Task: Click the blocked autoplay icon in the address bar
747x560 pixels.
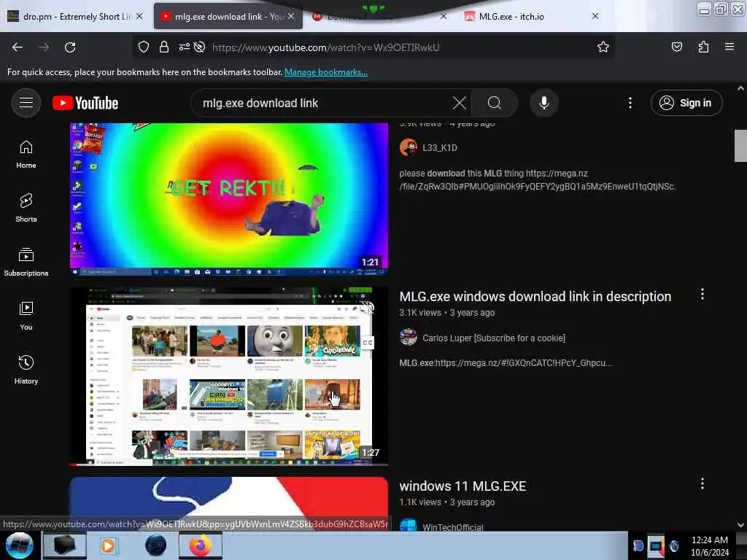Action: [x=200, y=47]
